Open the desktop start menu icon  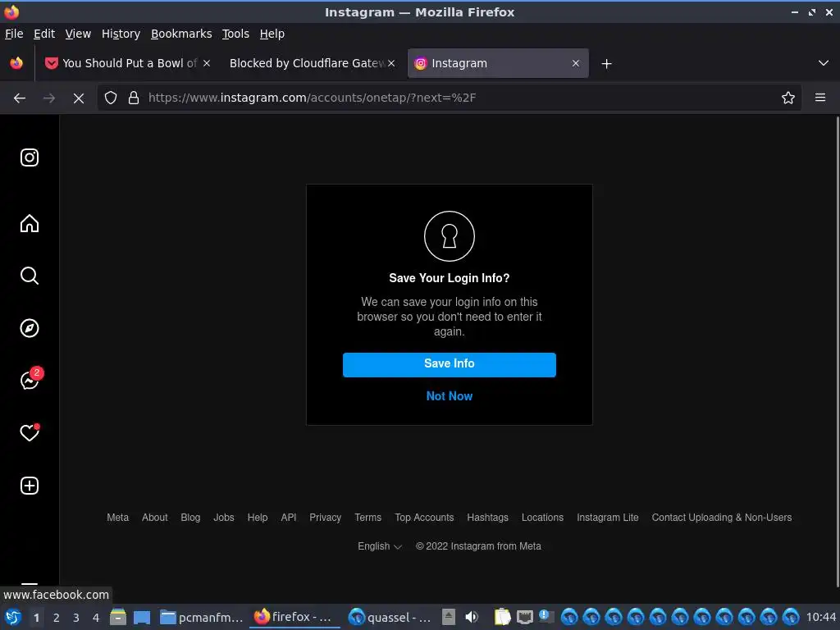pos(13,618)
